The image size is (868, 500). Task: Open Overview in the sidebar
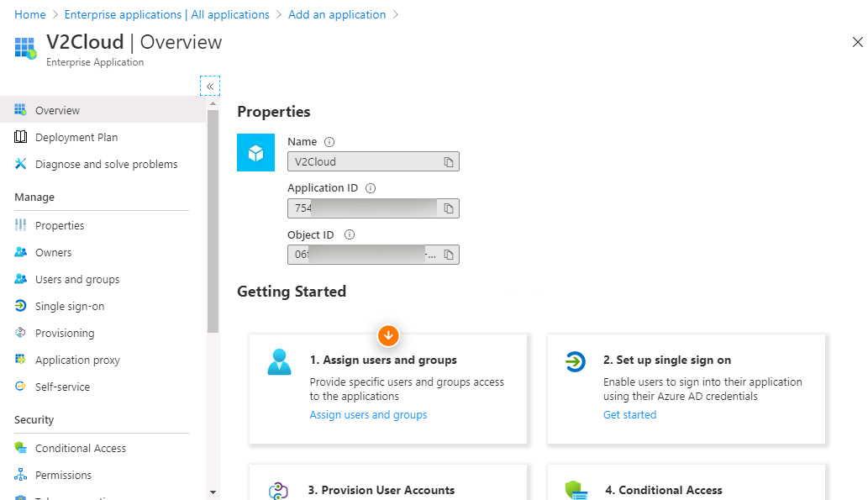(103, 109)
